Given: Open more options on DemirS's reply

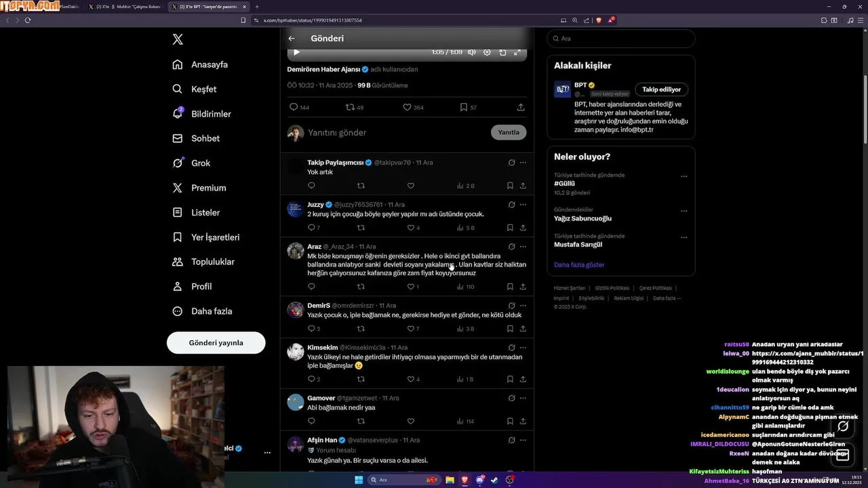Looking at the screenshot, I should [523, 306].
